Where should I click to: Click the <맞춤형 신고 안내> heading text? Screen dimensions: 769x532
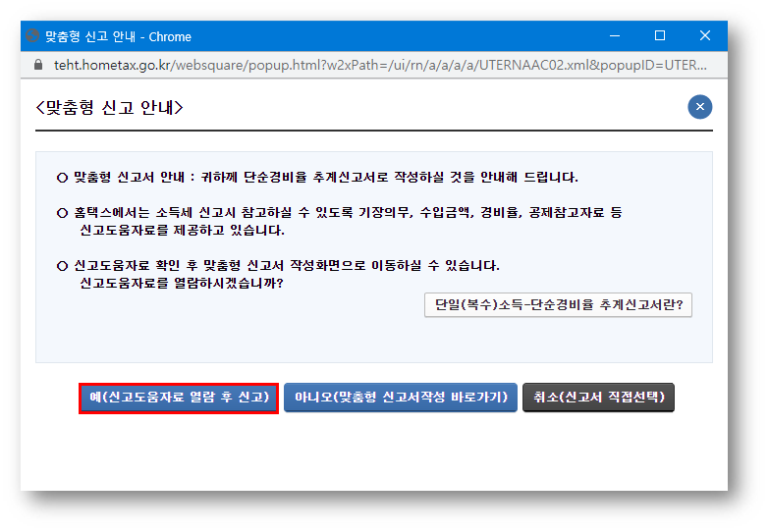109,107
